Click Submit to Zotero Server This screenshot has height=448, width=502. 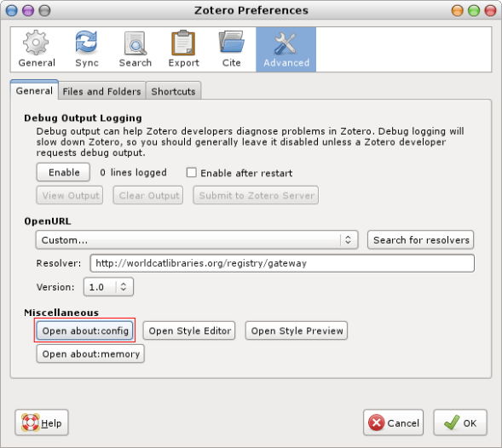point(256,195)
